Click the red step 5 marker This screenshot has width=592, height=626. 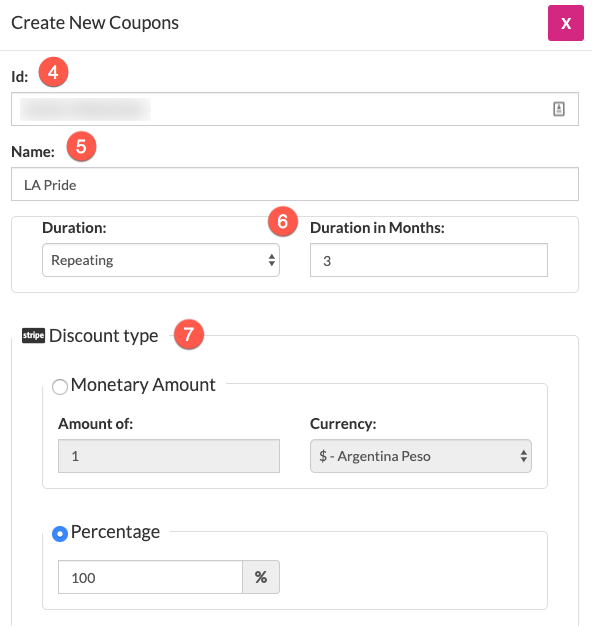pos(81,147)
